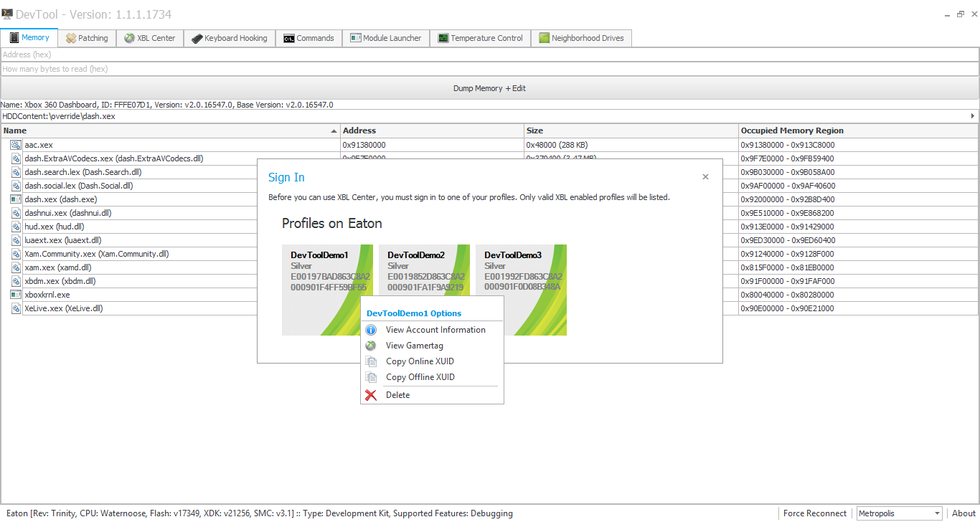Image resolution: width=980 pixels, height=522 pixels.
Task: Switch to the Patching tab
Action: (x=87, y=38)
